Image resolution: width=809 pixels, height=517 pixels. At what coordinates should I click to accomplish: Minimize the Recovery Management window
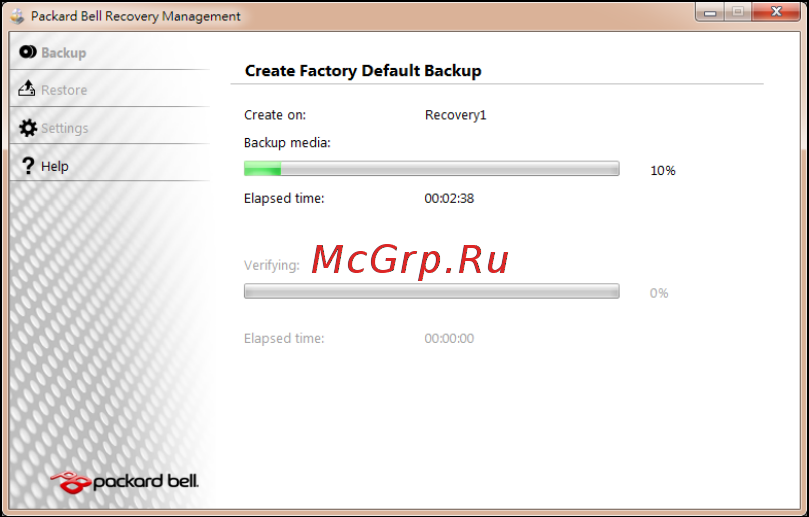pos(710,12)
